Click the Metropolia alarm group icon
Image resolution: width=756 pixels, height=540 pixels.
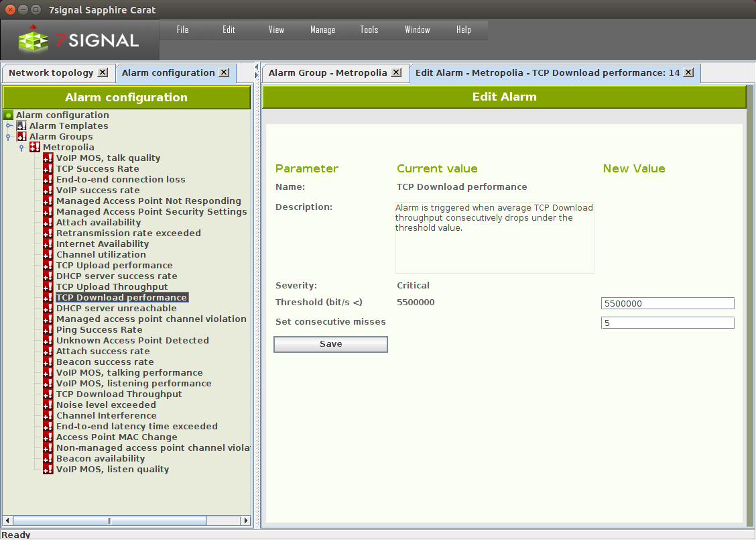click(x=35, y=147)
